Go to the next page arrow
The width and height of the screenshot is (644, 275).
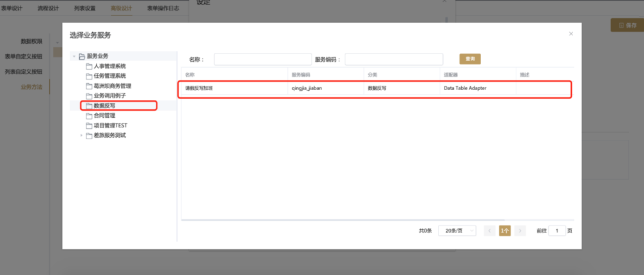pos(520,231)
